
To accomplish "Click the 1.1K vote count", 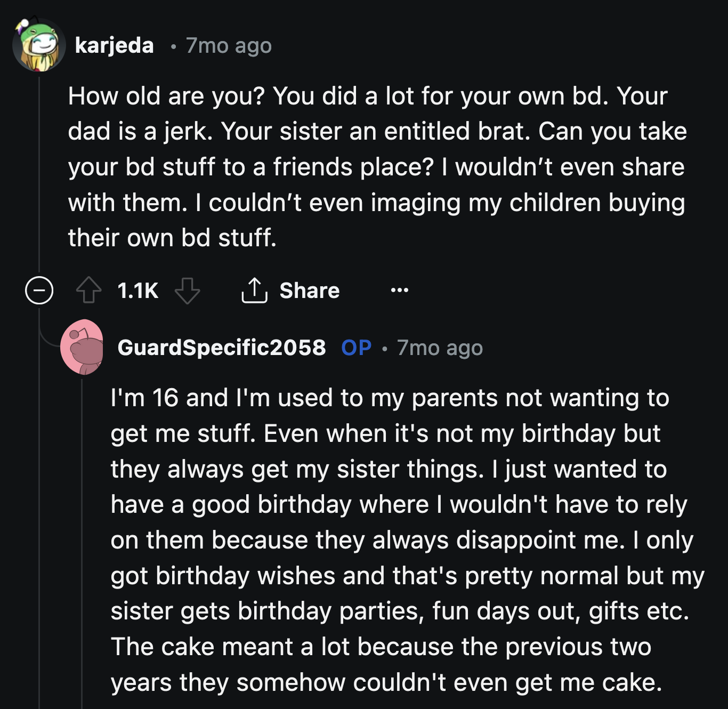I will coord(137,291).
